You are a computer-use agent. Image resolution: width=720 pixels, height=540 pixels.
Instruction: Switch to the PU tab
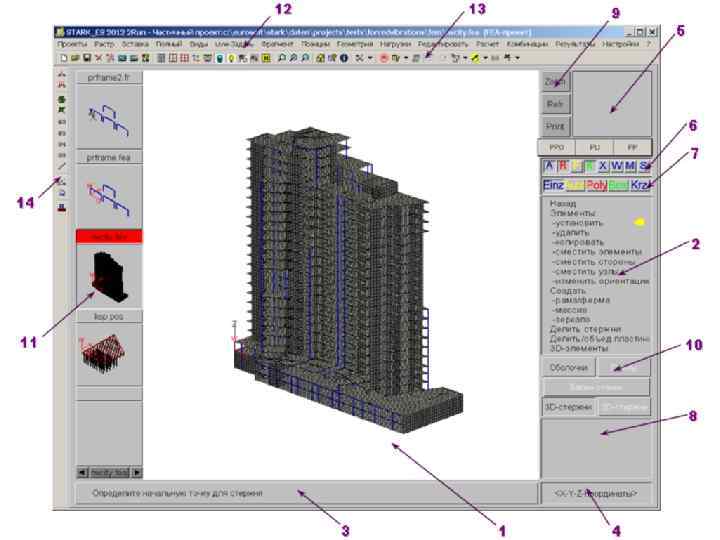point(595,147)
